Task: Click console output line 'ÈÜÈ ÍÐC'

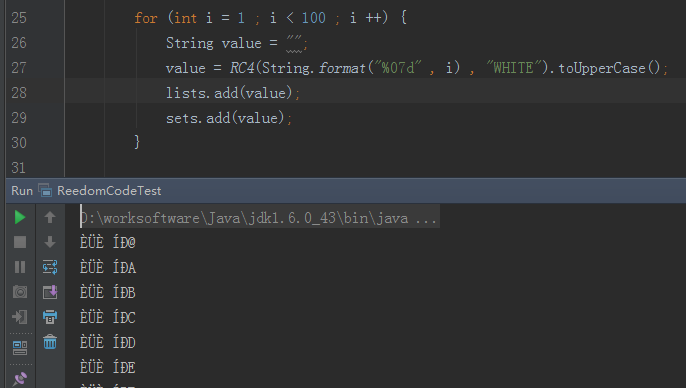Action: (x=108, y=317)
